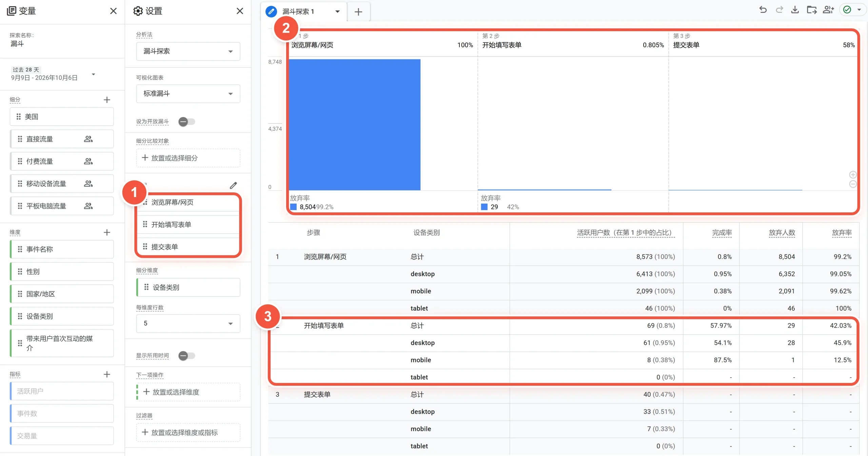Click the undo arrow icon
The width and height of the screenshot is (868, 456).
(x=763, y=10)
